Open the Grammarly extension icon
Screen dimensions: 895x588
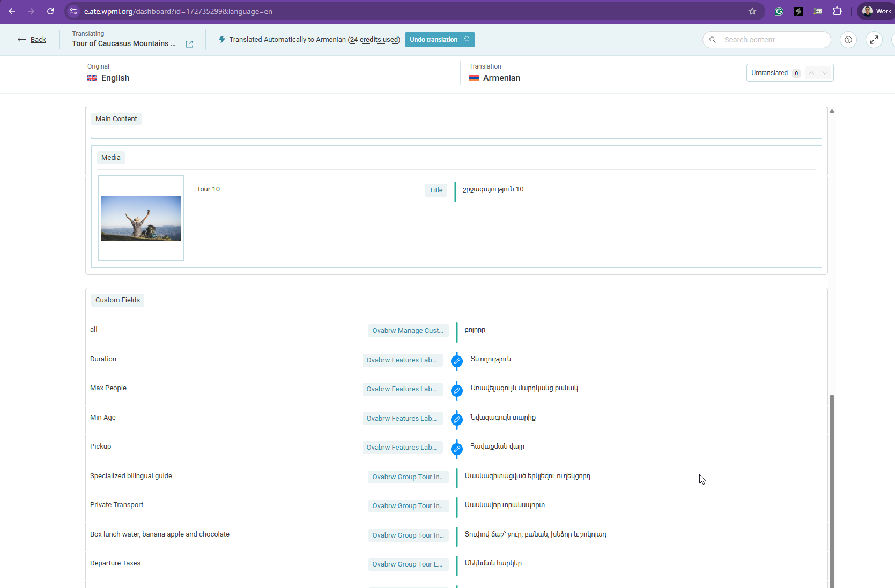pyautogui.click(x=779, y=11)
